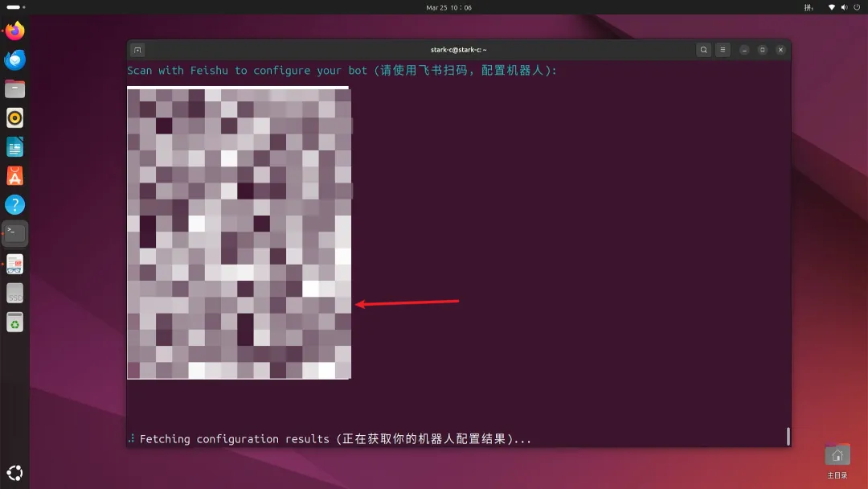Image resolution: width=868 pixels, height=489 pixels.
Task: Open the Help application icon
Action: (x=15, y=205)
